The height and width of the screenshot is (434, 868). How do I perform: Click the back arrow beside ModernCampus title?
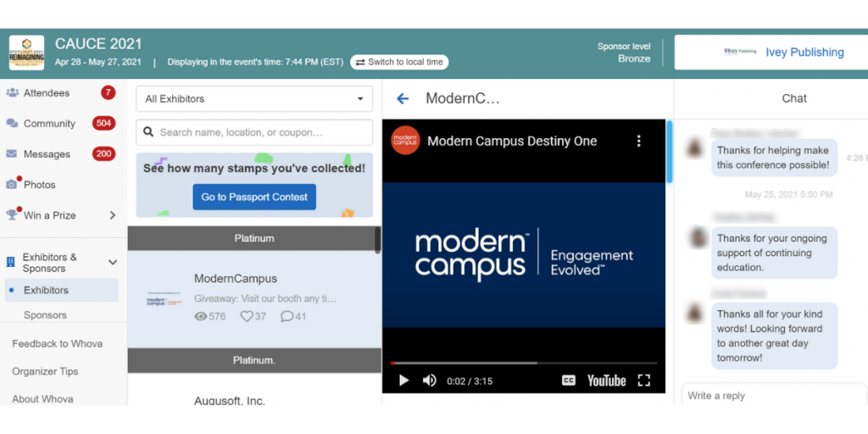pyautogui.click(x=403, y=98)
